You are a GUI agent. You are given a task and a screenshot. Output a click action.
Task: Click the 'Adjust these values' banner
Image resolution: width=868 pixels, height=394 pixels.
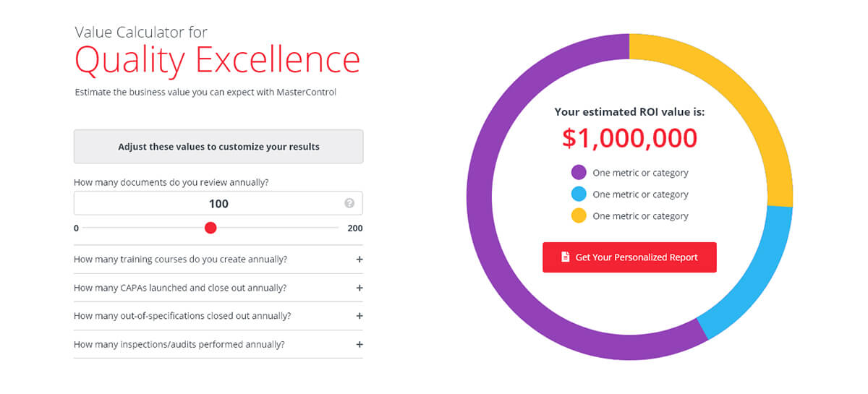pyautogui.click(x=218, y=147)
